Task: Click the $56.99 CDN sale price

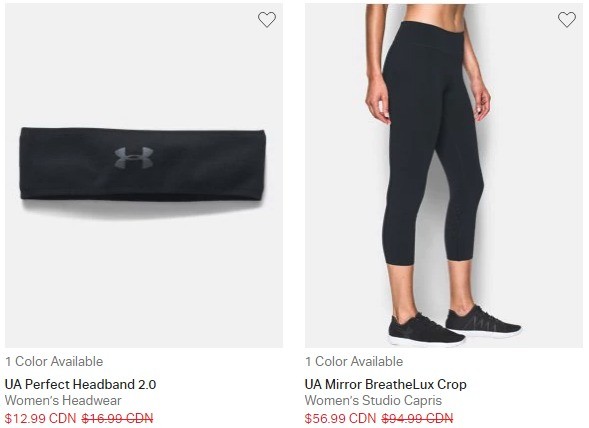Action: point(340,418)
